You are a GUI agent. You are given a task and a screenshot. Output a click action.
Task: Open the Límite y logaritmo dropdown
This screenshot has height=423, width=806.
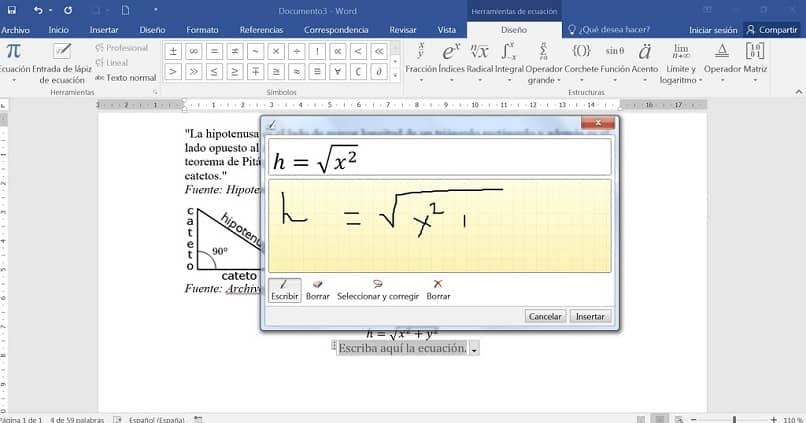point(681,63)
